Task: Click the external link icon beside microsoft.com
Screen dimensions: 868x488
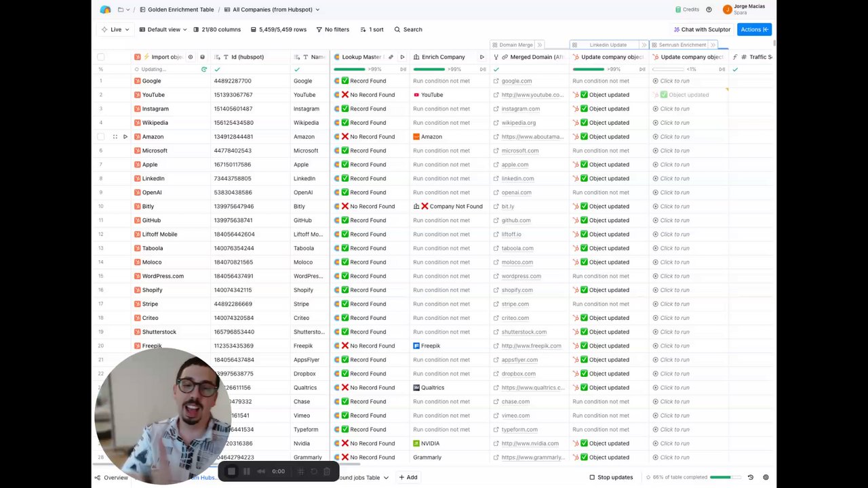Action: click(496, 151)
